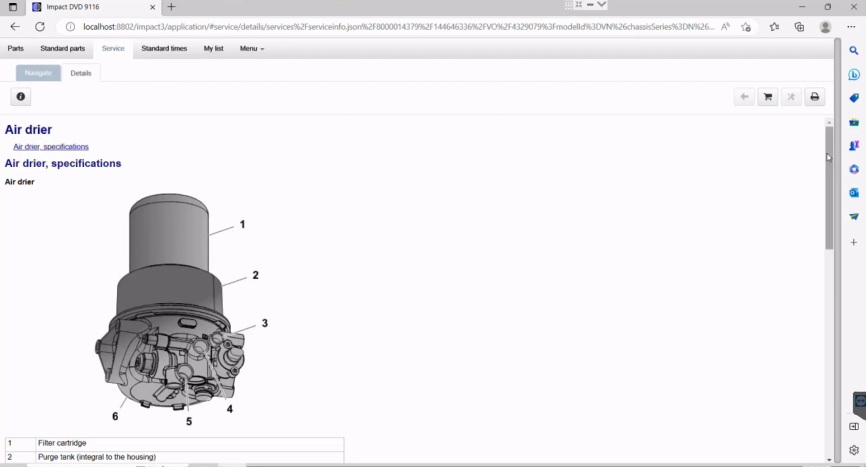Open browser Collections icon
This screenshot has height=467, width=866.
[x=799, y=27]
